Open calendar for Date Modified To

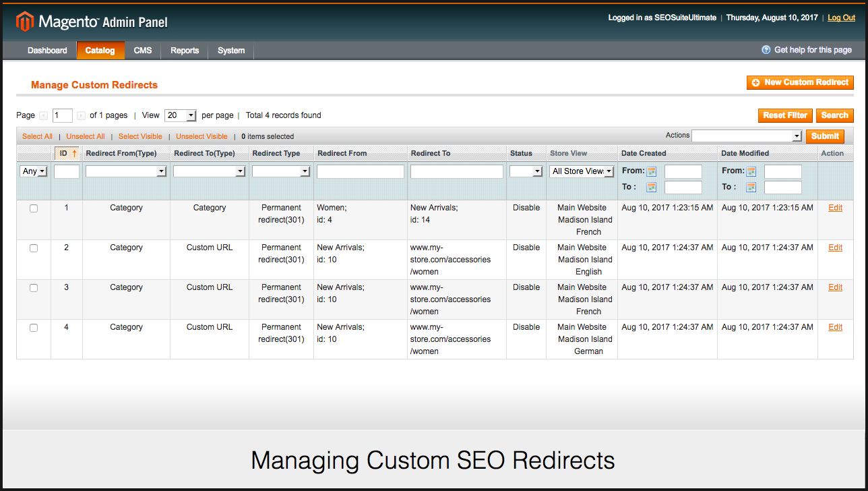(751, 187)
